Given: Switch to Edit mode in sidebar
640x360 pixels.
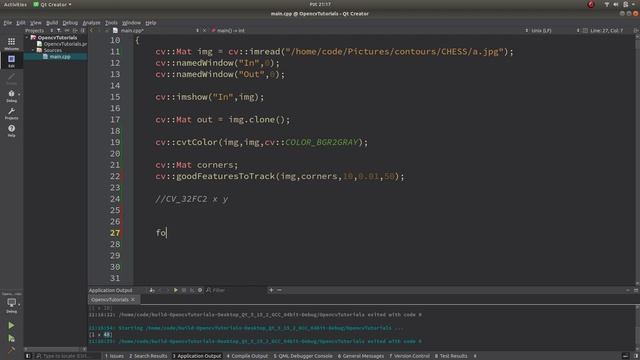Looking at the screenshot, I should click(11, 61).
